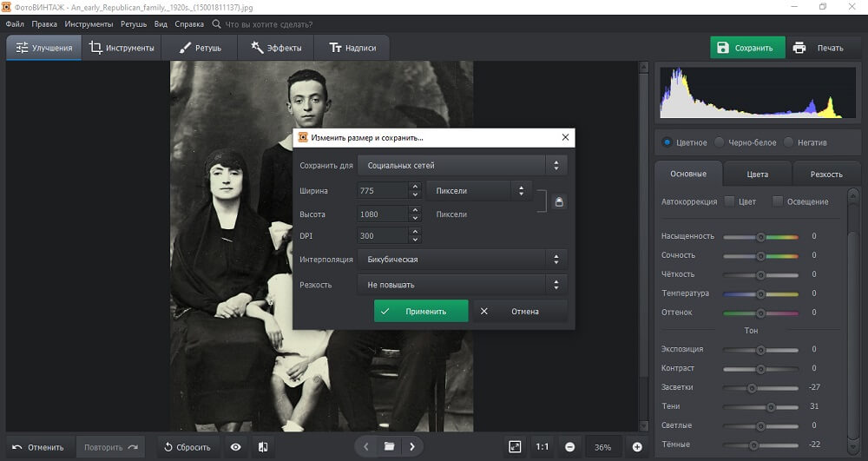Go to previous image arrow

click(x=365, y=446)
